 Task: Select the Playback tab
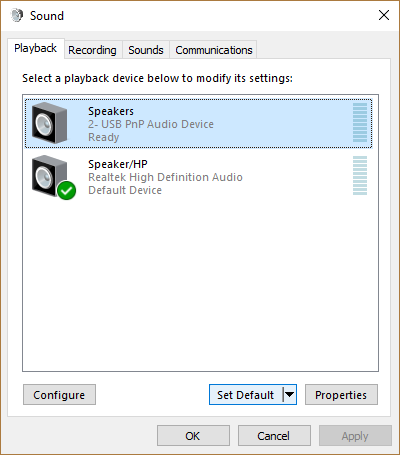[35, 48]
